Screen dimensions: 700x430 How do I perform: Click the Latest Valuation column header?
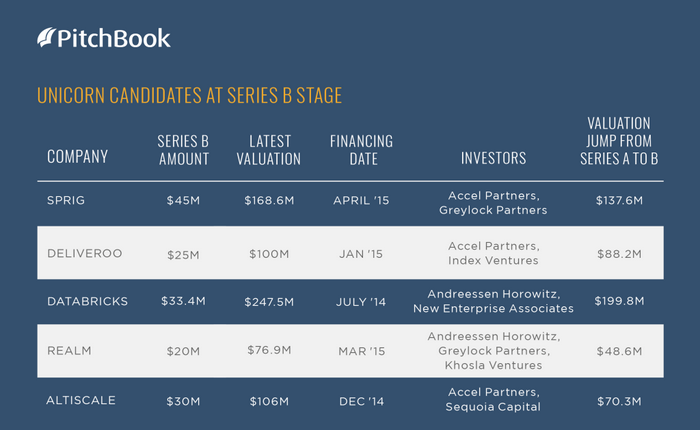coord(269,150)
